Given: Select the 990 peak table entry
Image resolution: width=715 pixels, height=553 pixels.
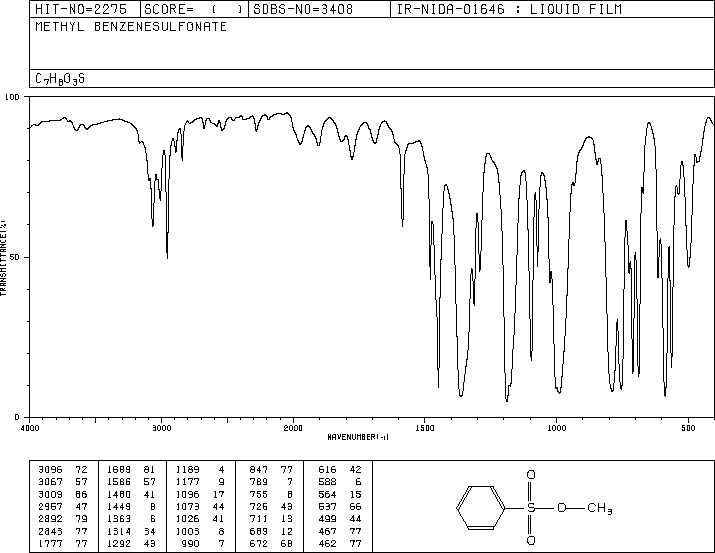Looking at the screenshot, I should [204, 543].
